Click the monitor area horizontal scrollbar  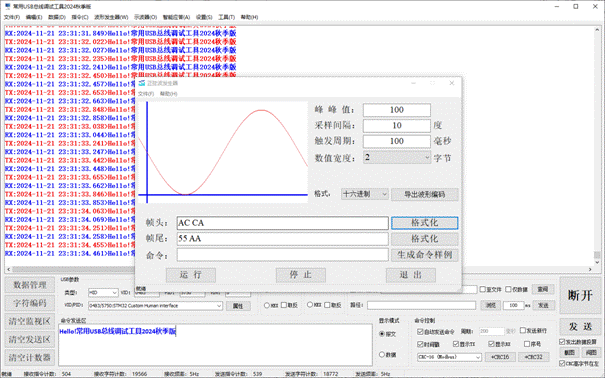click(x=299, y=269)
